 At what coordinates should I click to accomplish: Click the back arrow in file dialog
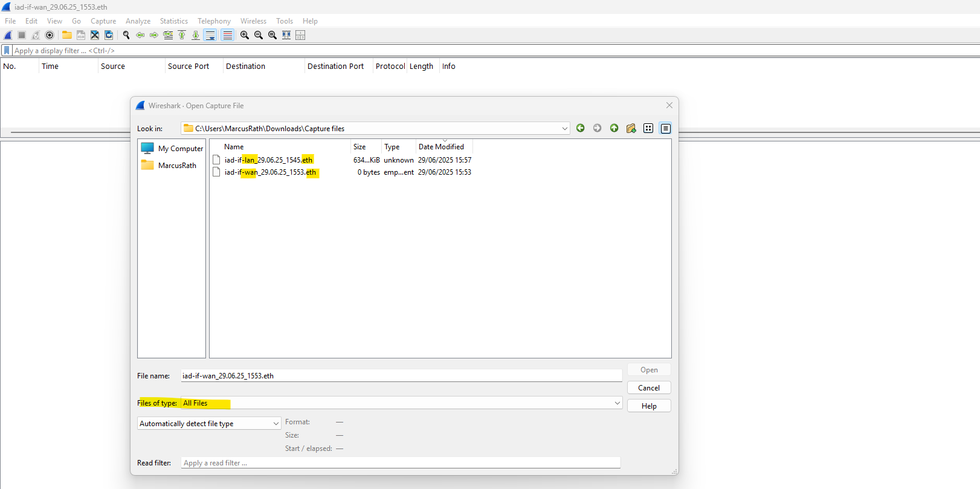pos(581,128)
